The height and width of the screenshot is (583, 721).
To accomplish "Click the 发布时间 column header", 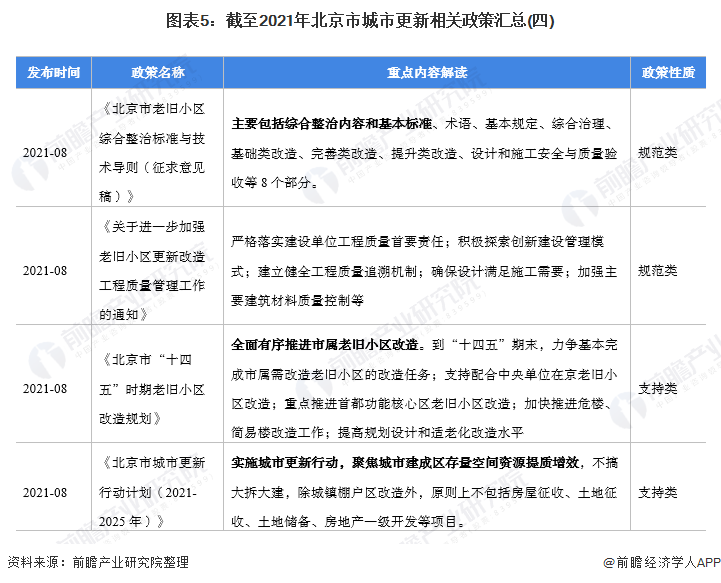I will coord(54,72).
